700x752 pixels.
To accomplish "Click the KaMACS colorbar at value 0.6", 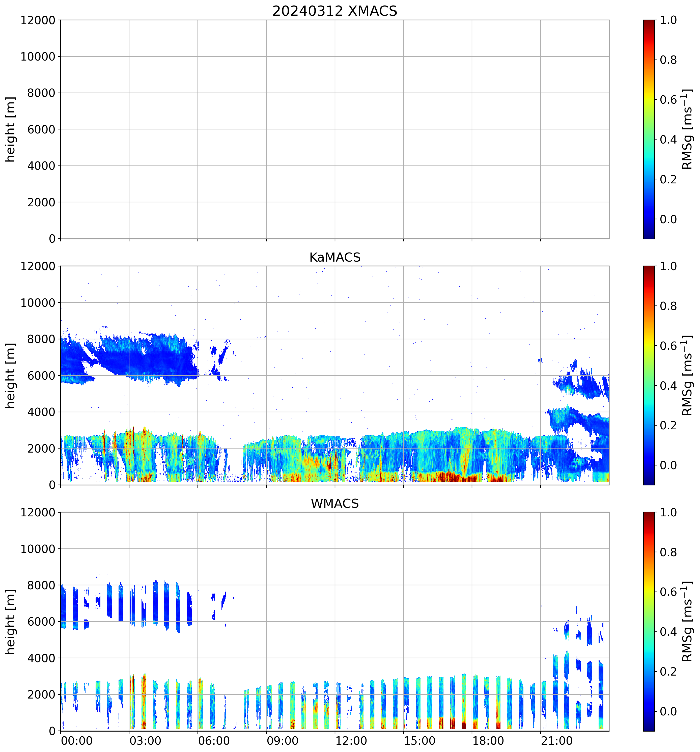I will point(649,346).
